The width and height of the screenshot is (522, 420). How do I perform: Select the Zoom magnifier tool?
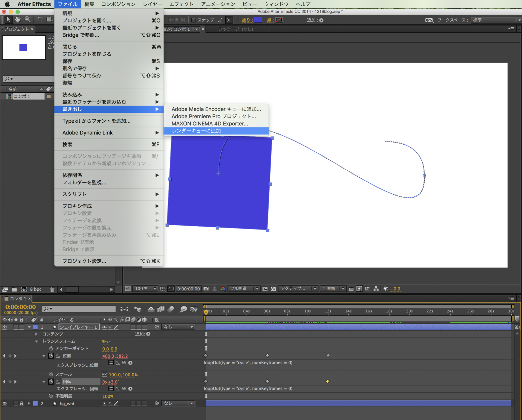27,20
